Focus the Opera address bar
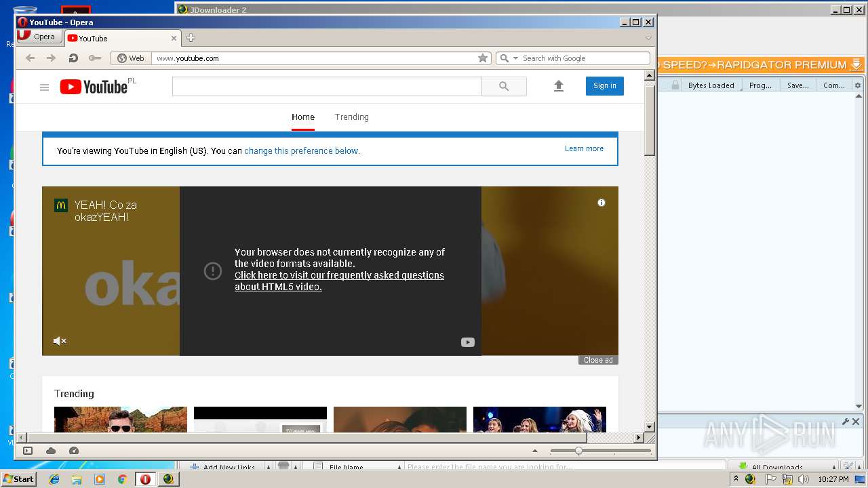This screenshot has height=488, width=868. click(x=315, y=58)
